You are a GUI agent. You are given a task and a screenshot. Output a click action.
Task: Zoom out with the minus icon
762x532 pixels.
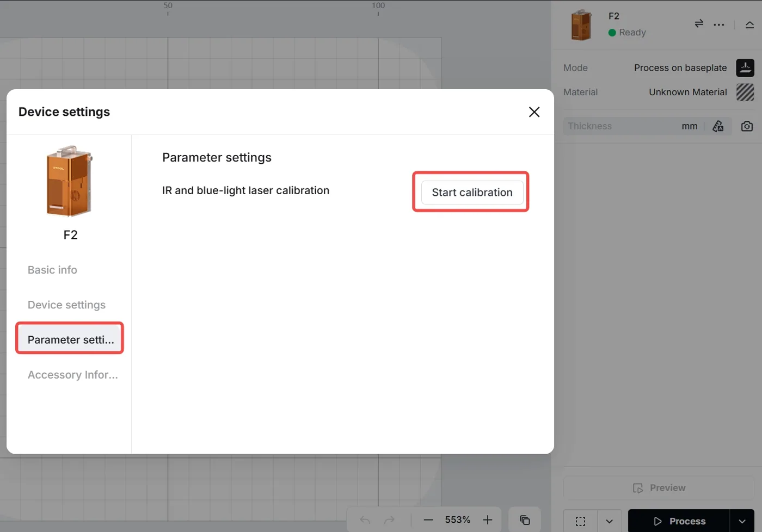(428, 520)
